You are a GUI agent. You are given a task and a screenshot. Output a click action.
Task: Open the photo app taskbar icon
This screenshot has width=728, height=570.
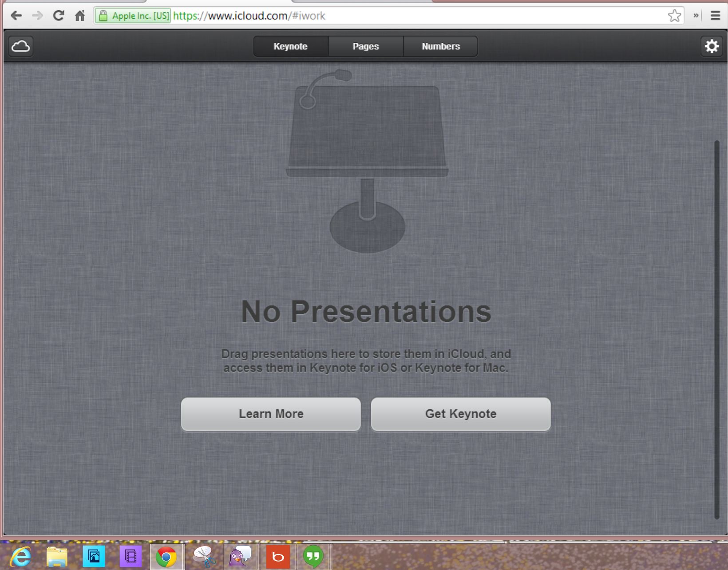pos(94,557)
